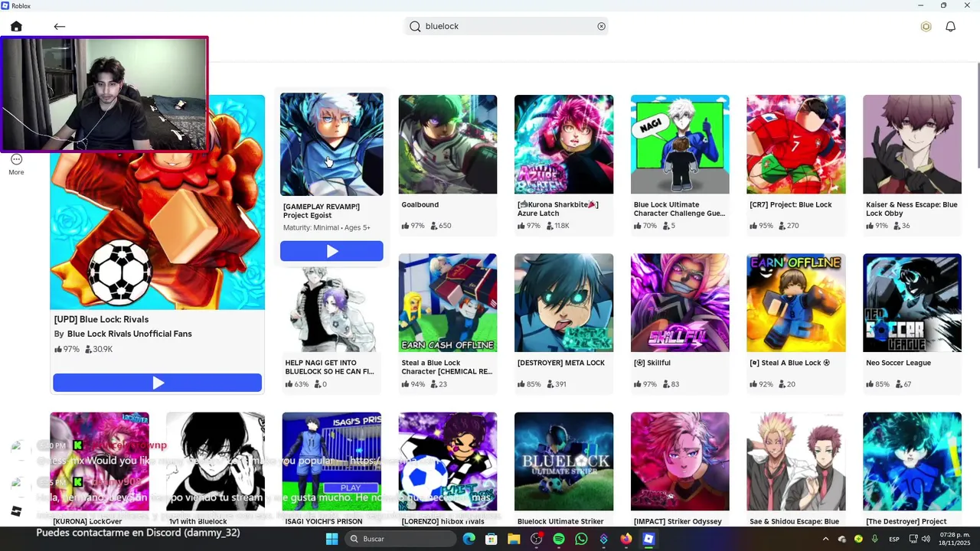
Task: Click the taskbar Buscar search box
Action: click(x=400, y=539)
